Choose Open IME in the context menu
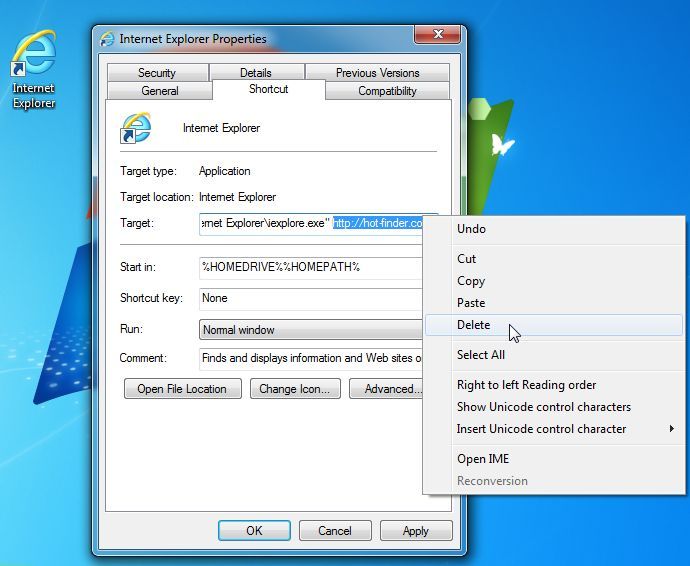690x566 pixels. (x=554, y=459)
